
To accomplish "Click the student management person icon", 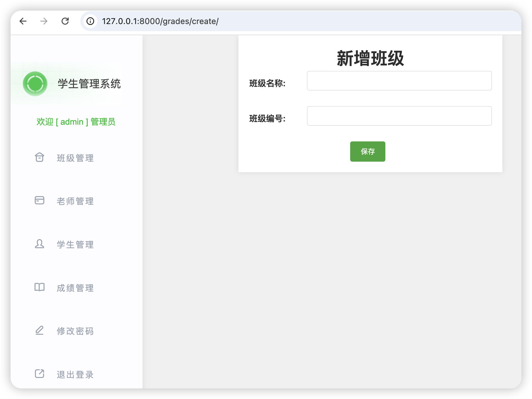I will click(x=40, y=244).
